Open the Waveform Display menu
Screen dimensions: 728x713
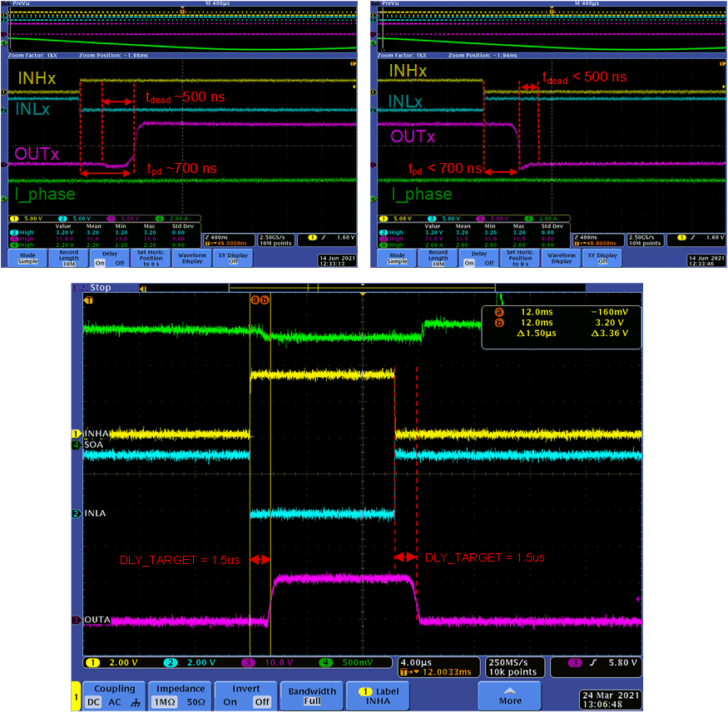192,258
